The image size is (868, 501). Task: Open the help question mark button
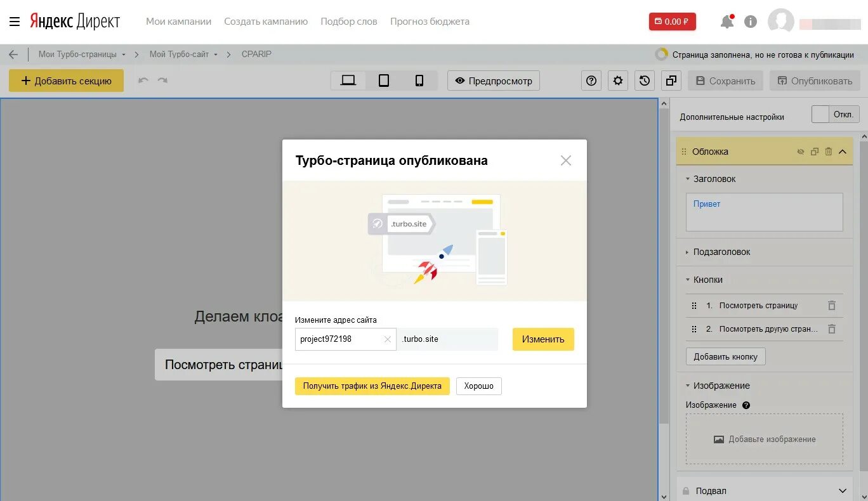point(591,81)
